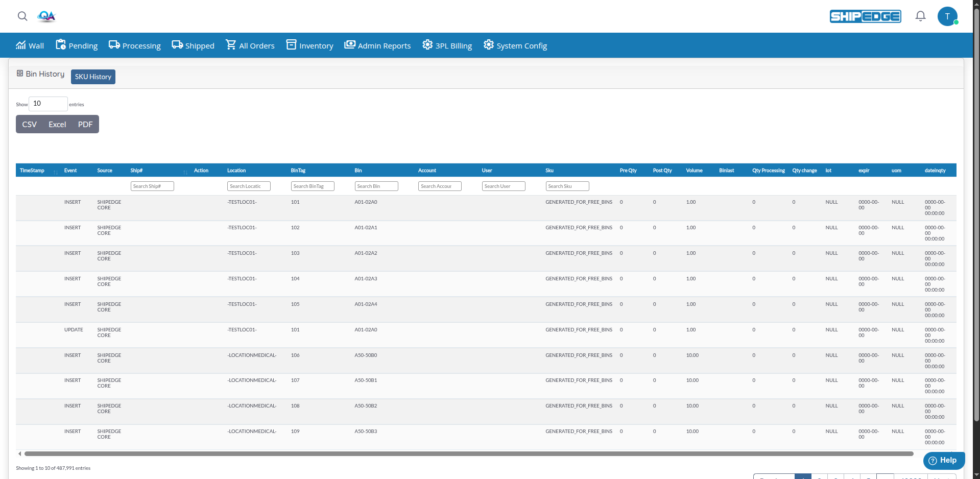Viewport: 980px width, 479px height.
Task: Open the Admin Reports menu
Action: 377,45
